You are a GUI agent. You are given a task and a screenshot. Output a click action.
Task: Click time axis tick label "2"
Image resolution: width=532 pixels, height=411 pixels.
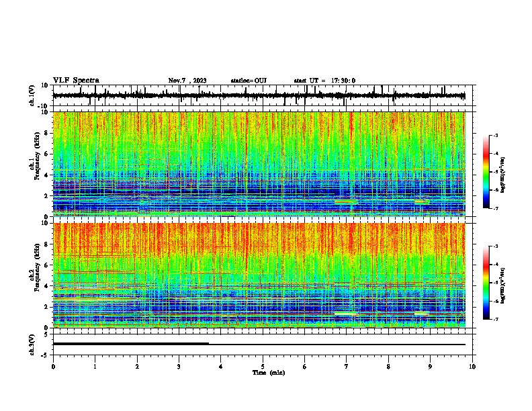(137, 367)
